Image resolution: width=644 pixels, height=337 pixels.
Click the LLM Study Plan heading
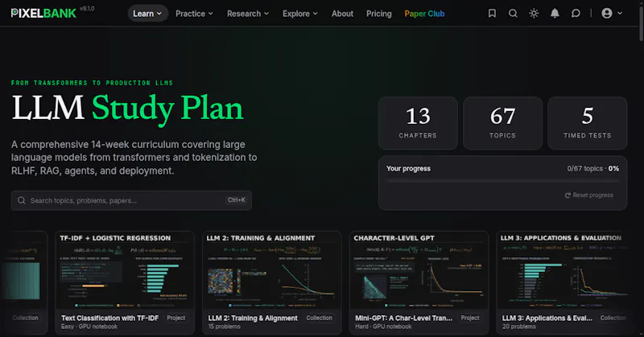coord(127,109)
